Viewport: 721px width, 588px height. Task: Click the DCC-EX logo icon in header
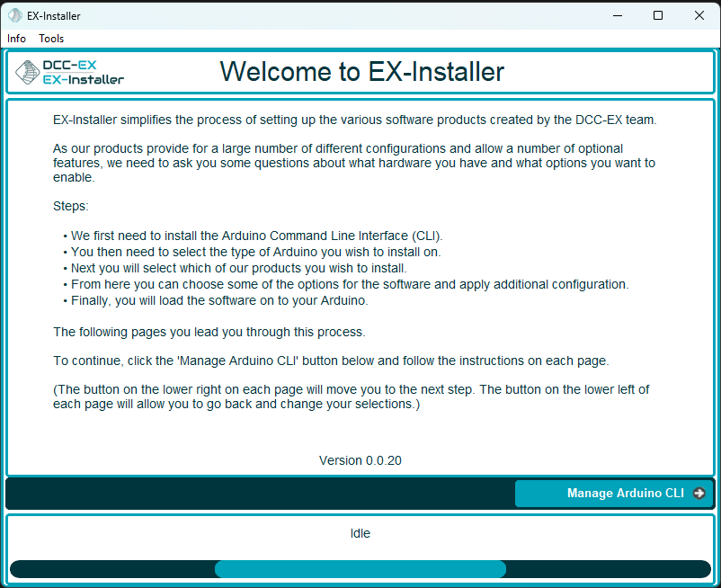(28, 72)
